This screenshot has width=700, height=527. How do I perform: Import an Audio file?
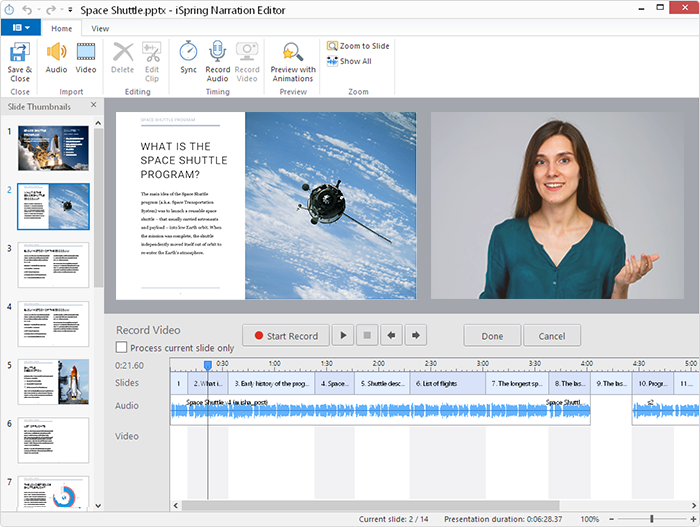tap(56, 57)
